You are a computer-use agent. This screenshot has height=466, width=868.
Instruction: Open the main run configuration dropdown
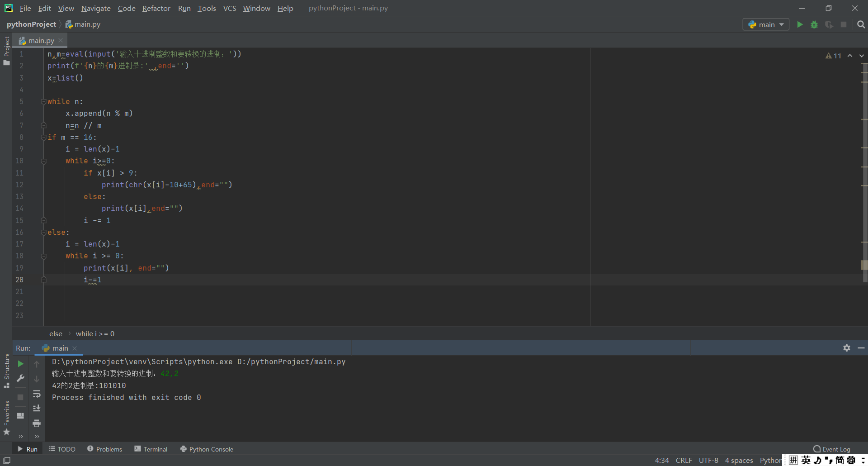pos(766,24)
